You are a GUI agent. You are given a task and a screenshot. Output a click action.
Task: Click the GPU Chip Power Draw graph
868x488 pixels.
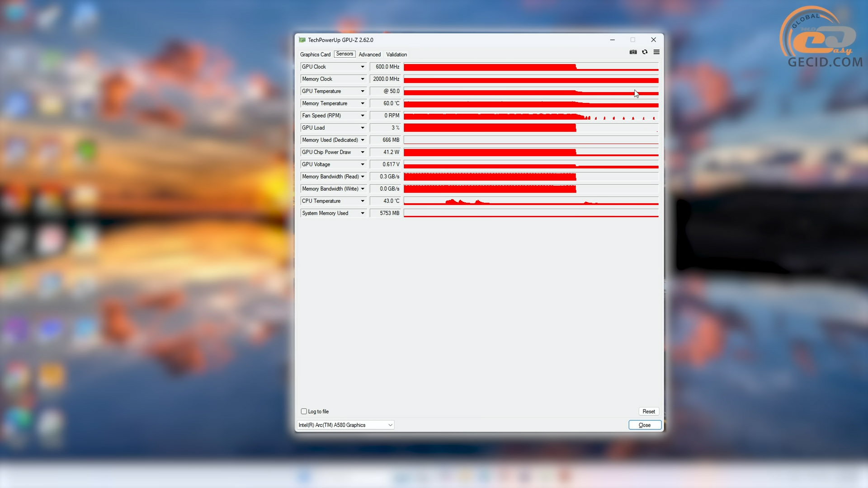(531, 152)
